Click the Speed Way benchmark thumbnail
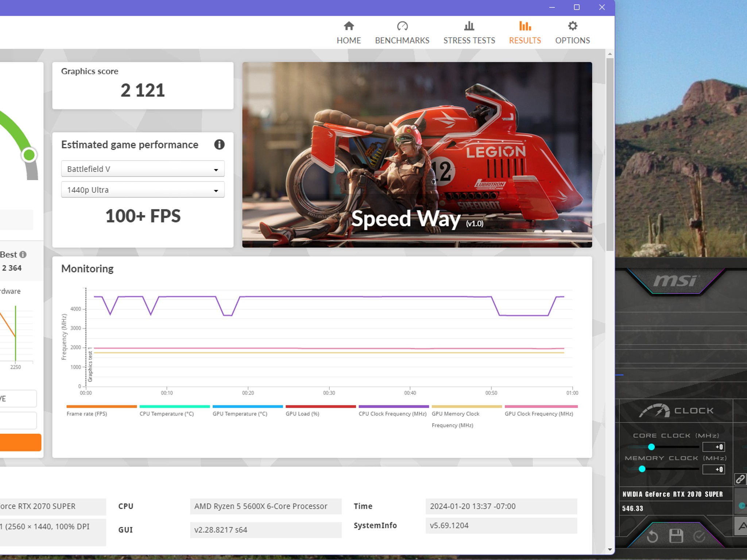747x560 pixels. tap(417, 155)
